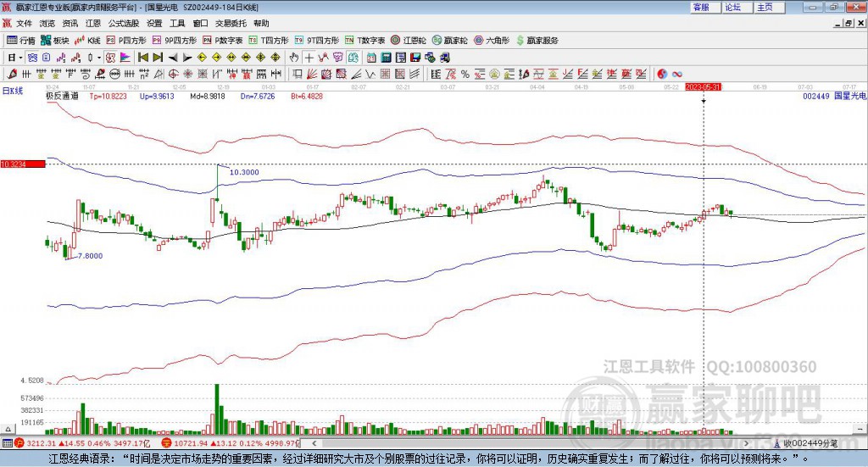The height and width of the screenshot is (467, 868).
Task: Click the Up=9.9613 value
Action: click(x=157, y=97)
